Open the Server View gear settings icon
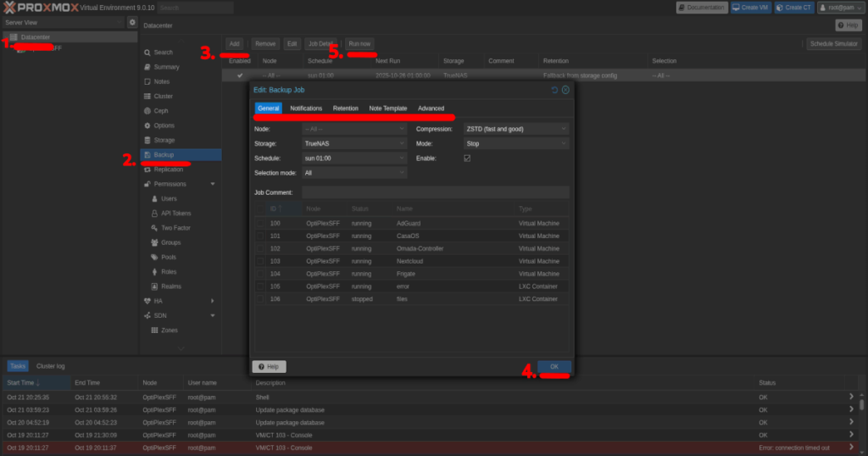Image resolution: width=868 pixels, height=456 pixels. click(x=132, y=23)
